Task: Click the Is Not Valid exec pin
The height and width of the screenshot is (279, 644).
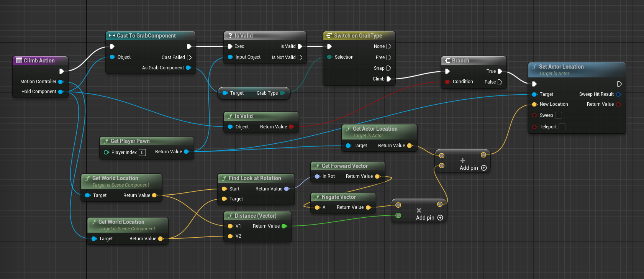Action: pyautogui.click(x=300, y=57)
